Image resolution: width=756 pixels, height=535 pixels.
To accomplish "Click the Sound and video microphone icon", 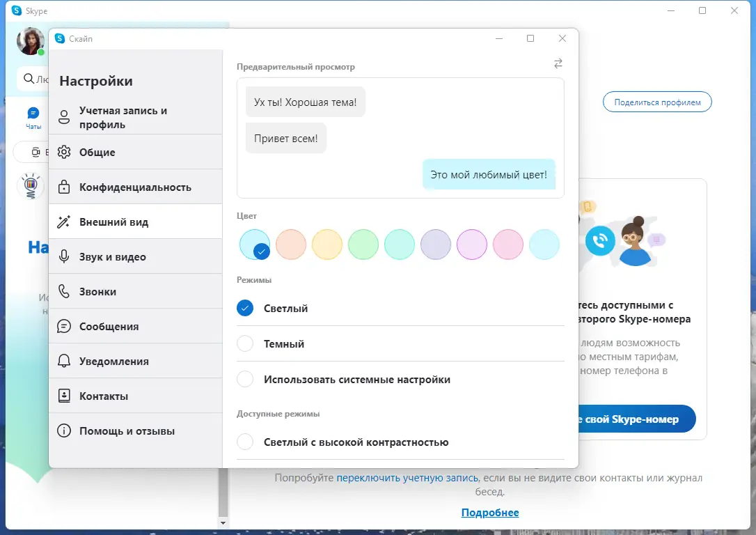I will click(64, 256).
